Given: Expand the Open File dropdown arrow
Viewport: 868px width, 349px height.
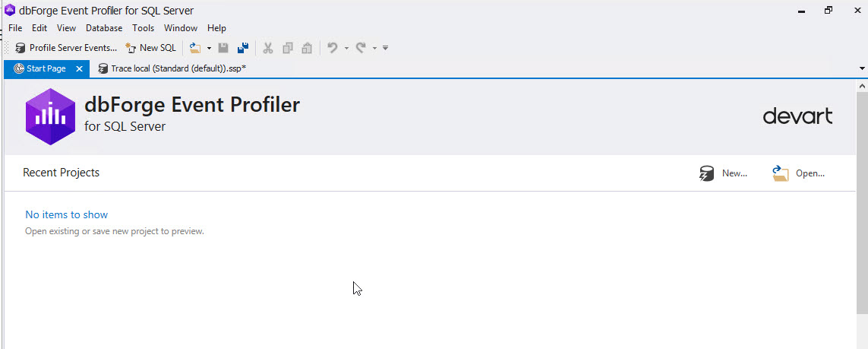Looking at the screenshot, I should click(209, 48).
